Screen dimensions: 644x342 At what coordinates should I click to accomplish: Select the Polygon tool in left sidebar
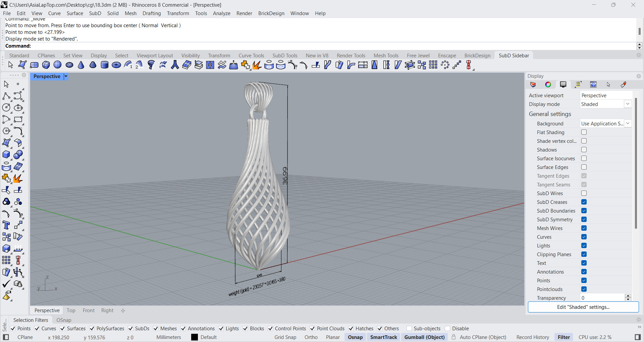(x=6, y=131)
